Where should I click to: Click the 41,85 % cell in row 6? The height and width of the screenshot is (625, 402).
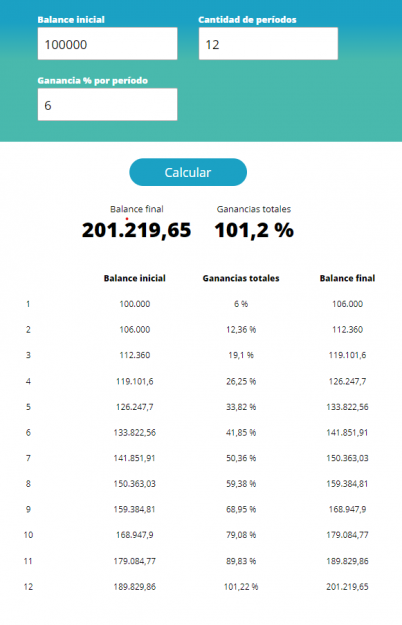(x=241, y=432)
